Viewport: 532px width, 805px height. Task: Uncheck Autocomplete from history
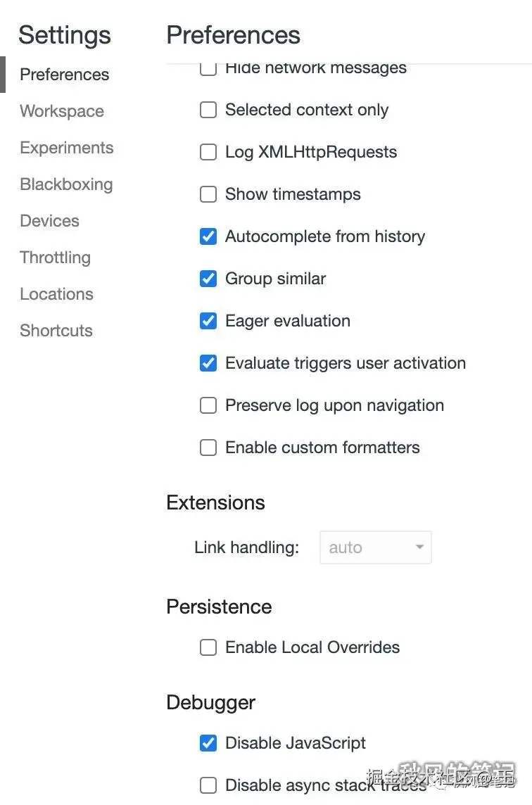(x=208, y=236)
